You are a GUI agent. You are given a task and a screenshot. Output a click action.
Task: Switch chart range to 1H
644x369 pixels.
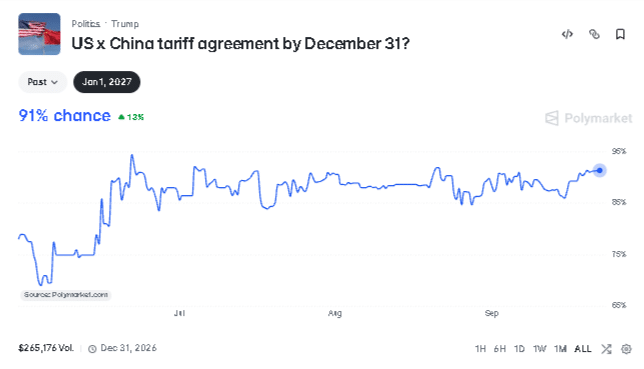(480, 349)
